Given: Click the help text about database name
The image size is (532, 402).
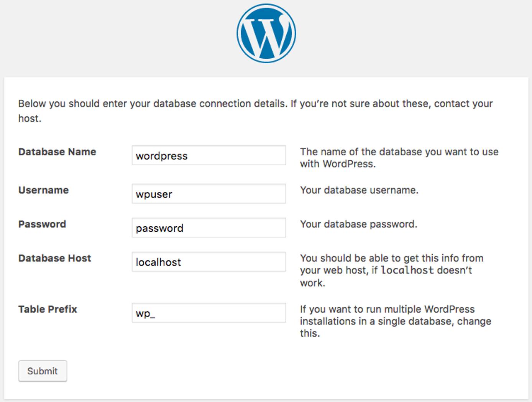Looking at the screenshot, I should 399,157.
